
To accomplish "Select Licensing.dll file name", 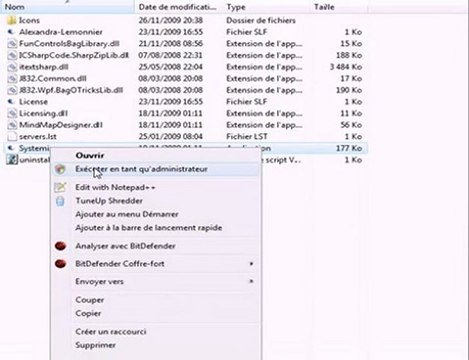I will point(43,113).
